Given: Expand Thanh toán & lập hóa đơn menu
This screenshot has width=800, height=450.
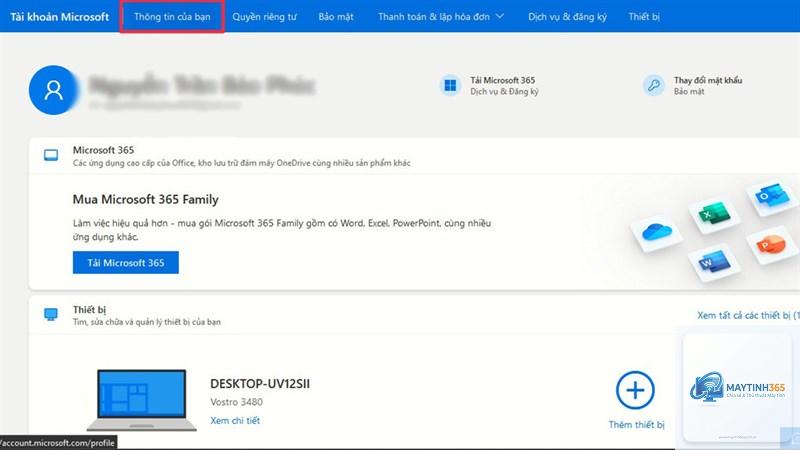Looking at the screenshot, I should coord(441,17).
